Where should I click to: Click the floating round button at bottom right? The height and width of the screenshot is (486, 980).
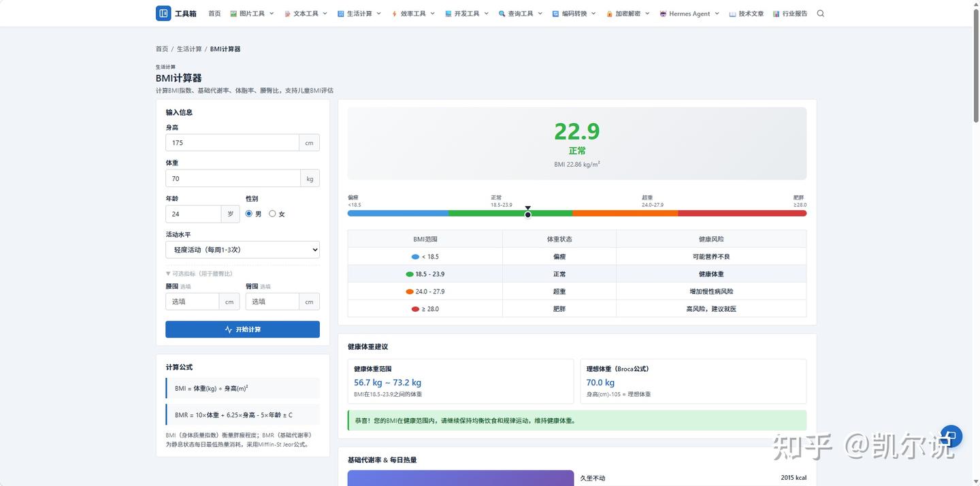pyautogui.click(x=951, y=436)
